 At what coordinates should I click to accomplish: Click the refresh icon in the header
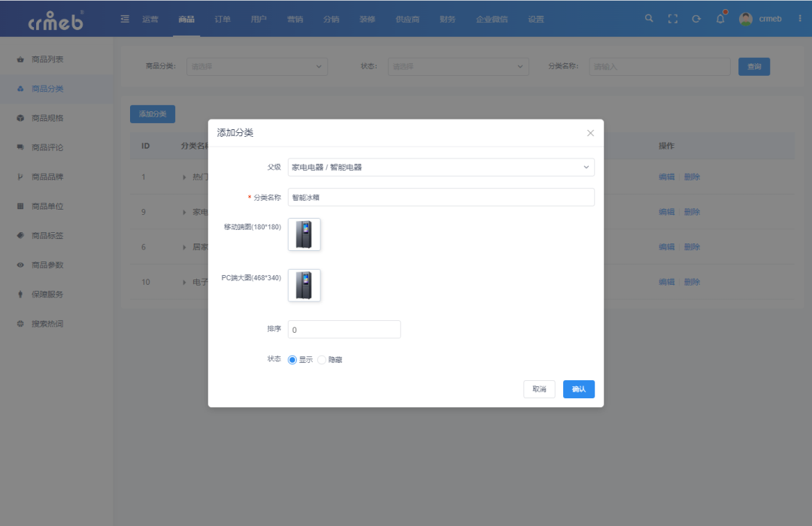click(696, 18)
